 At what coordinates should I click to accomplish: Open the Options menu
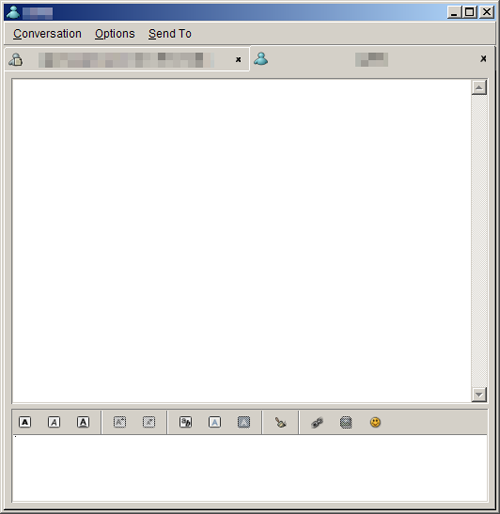click(115, 34)
